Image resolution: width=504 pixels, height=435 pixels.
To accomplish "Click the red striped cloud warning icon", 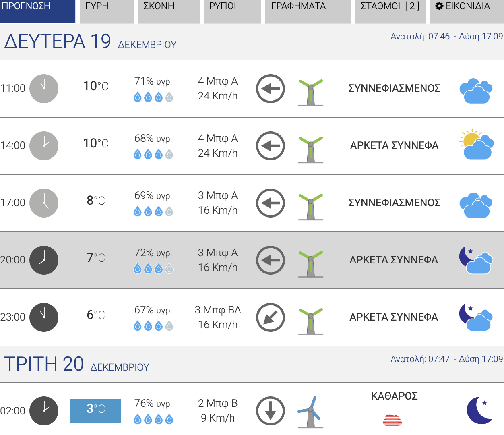I will tap(392, 420).
